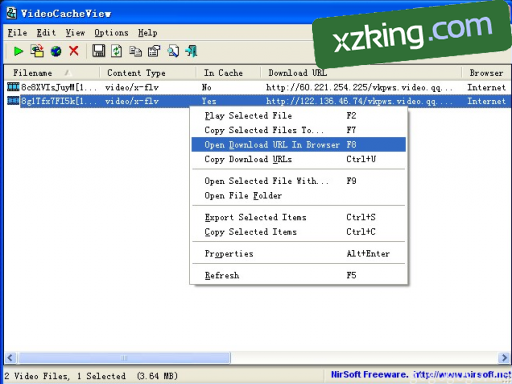Open the Options menu

click(111, 33)
